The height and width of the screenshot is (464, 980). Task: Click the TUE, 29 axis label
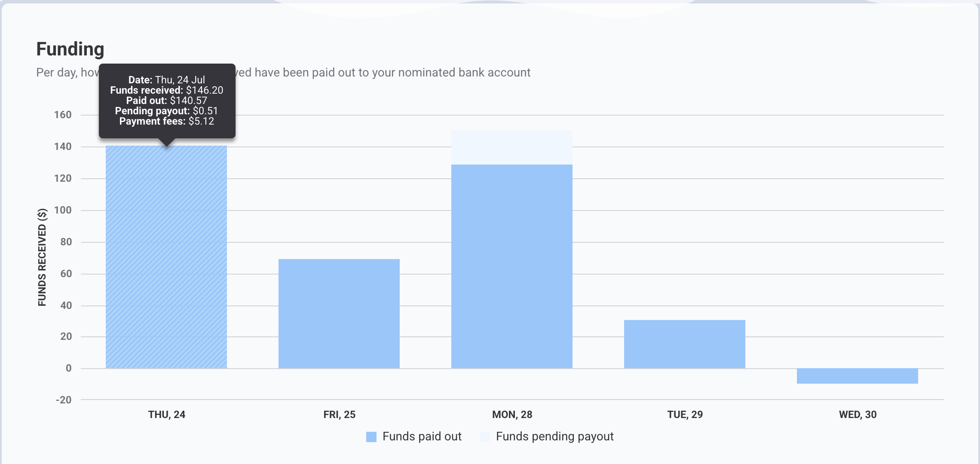(x=685, y=415)
